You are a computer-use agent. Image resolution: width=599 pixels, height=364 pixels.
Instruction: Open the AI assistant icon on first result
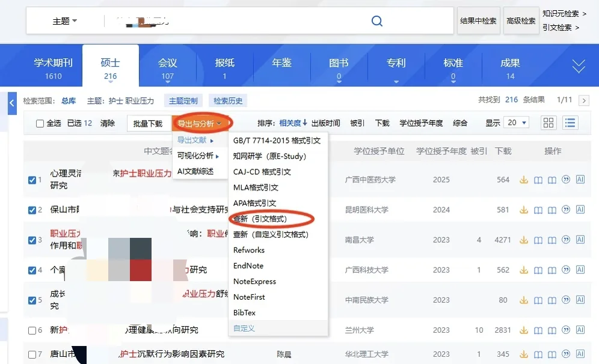point(580,180)
